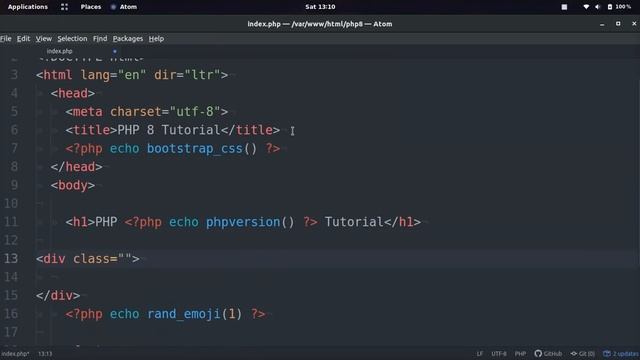Screen dimensions: 640x360
Task: Click the dir="ltr" attribute
Action: pos(187,75)
